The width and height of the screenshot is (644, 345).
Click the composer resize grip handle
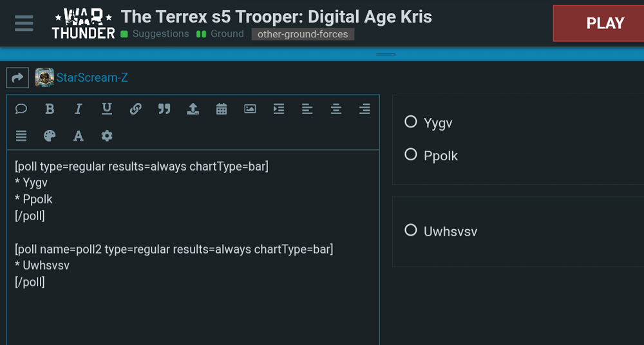[386, 54]
